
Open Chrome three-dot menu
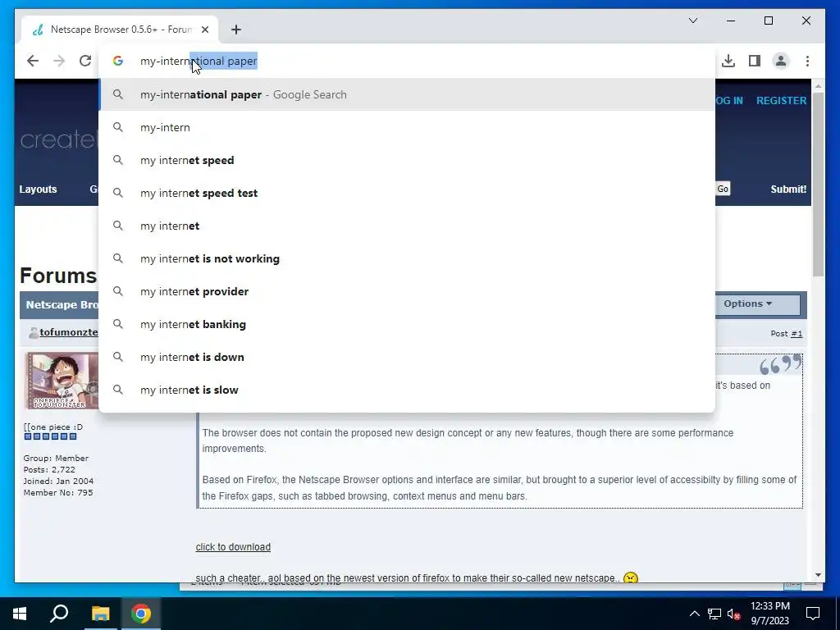point(807,61)
